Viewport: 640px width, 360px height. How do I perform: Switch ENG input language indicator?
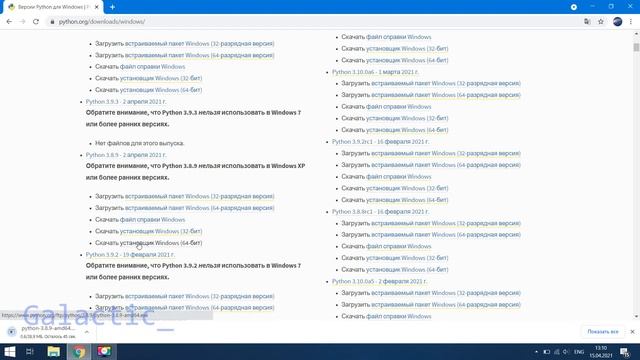tap(579, 352)
